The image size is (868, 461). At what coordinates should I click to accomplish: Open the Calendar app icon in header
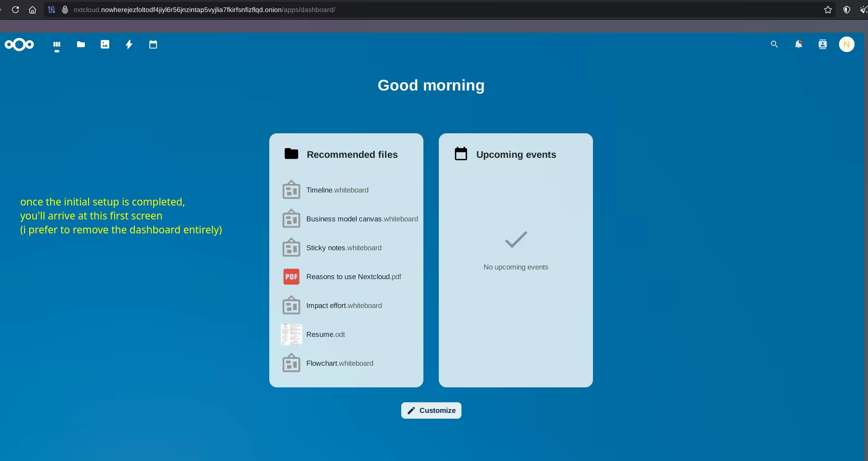click(x=153, y=44)
